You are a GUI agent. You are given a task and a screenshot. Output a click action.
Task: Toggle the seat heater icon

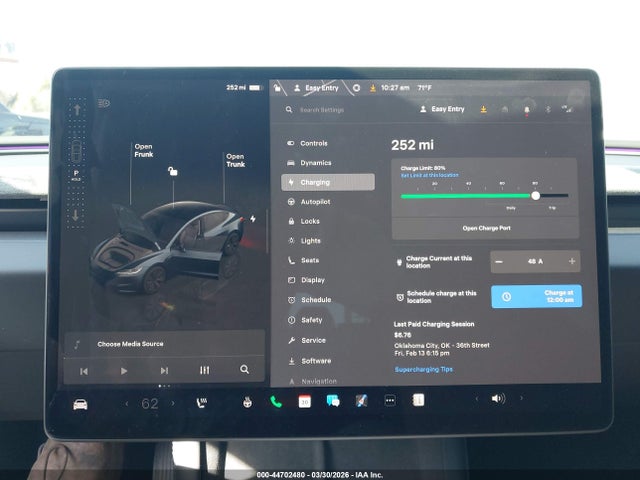point(202,403)
